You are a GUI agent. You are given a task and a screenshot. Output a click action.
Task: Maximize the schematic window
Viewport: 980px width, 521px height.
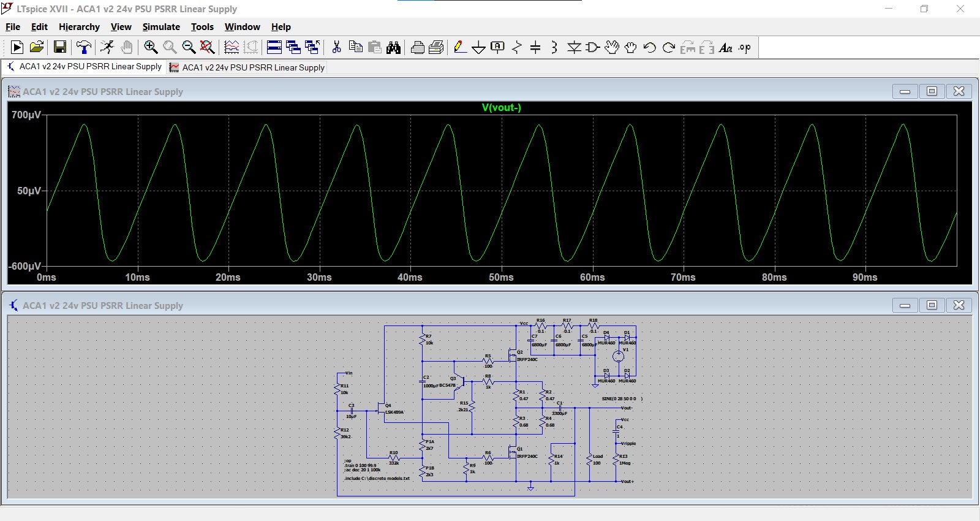[932, 305]
